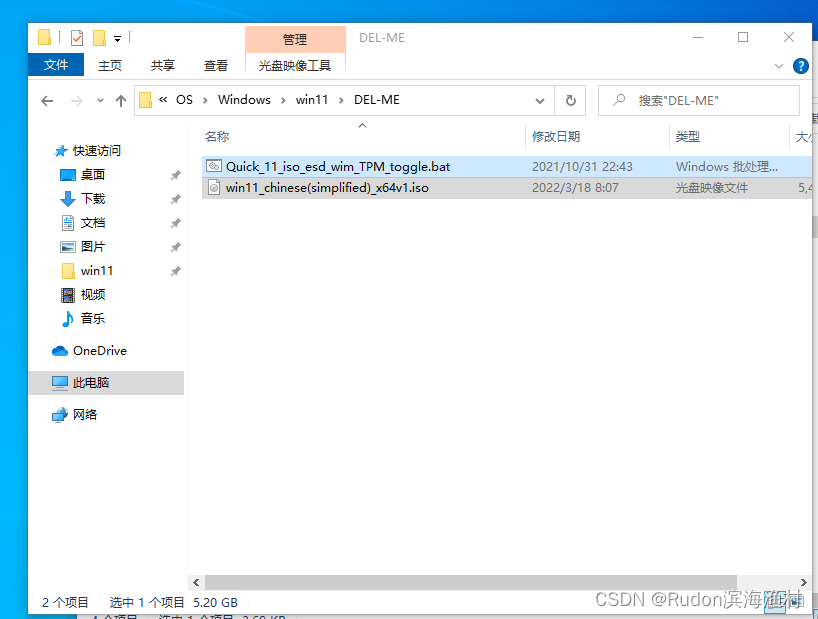
Task: Click pin icon beside 下载
Action: pos(176,199)
